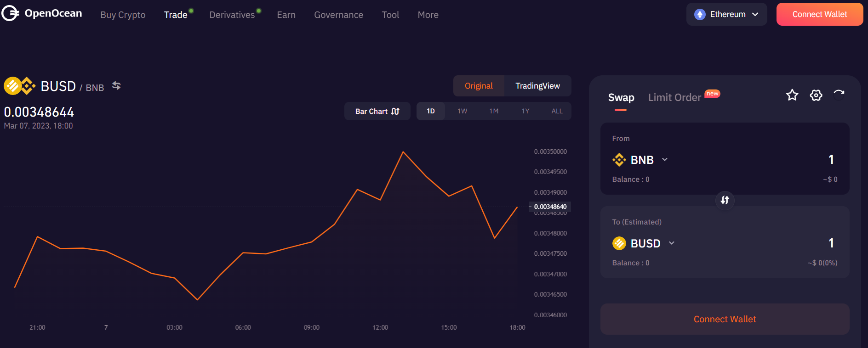Click Connect Wallet in swap panel
Viewport: 868px width, 348px height.
725,319
